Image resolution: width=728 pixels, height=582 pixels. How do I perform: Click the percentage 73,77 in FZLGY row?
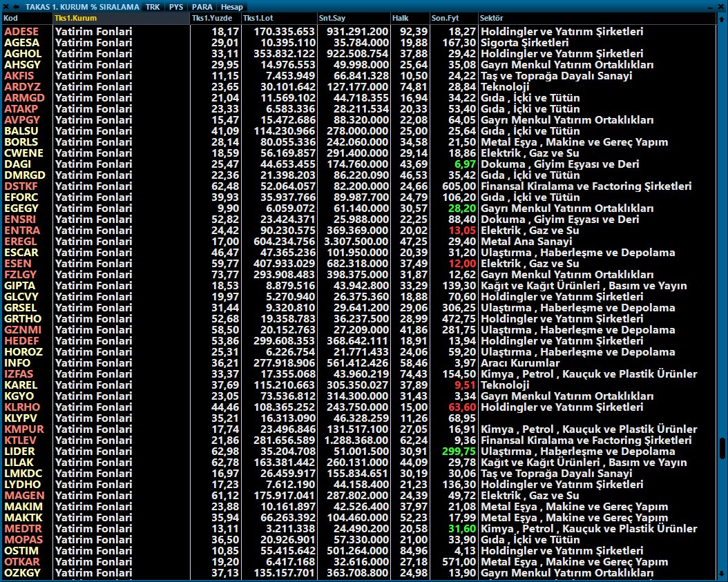click(x=225, y=275)
